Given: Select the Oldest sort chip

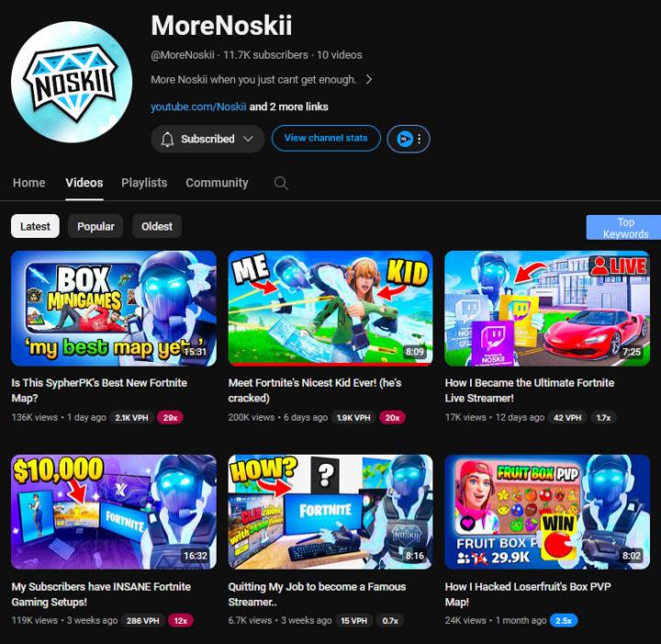Looking at the screenshot, I should 157,226.
